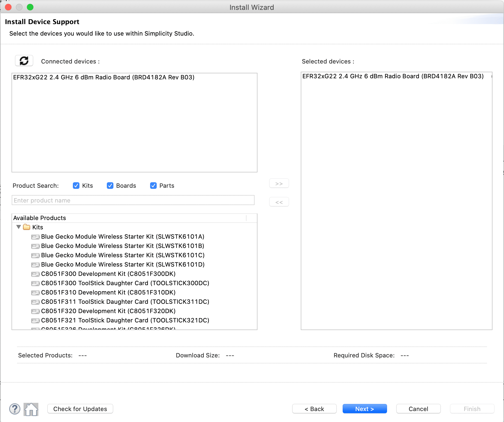504x422 pixels.
Task: Go back with the Back button
Action: tap(314, 409)
